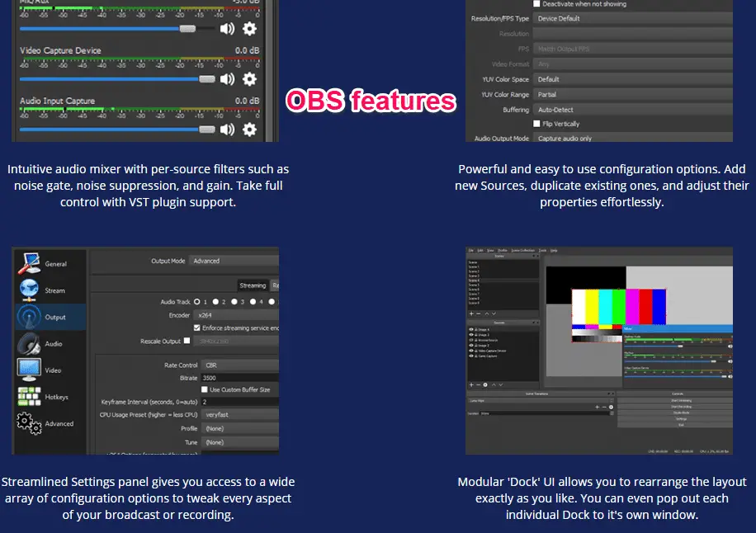Click the Audio Input Capture volume slider
The image size is (756, 533).
(x=117, y=130)
